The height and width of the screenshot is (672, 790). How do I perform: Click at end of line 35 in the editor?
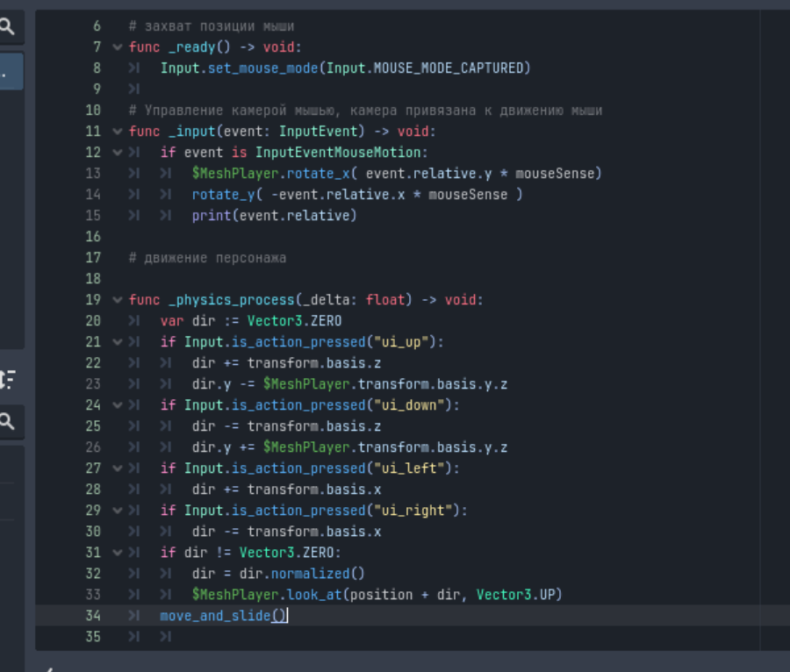coord(174,637)
